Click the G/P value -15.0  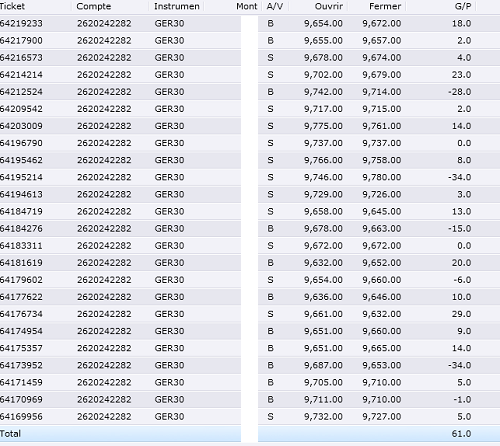coord(460,229)
